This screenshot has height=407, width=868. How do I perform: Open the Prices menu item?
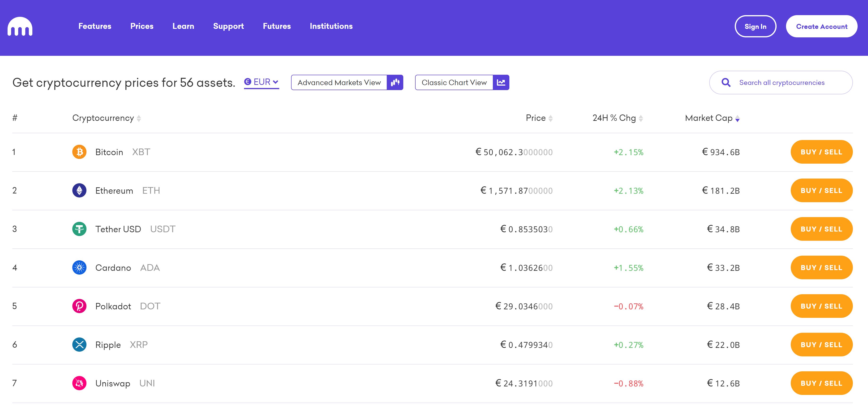point(142,26)
